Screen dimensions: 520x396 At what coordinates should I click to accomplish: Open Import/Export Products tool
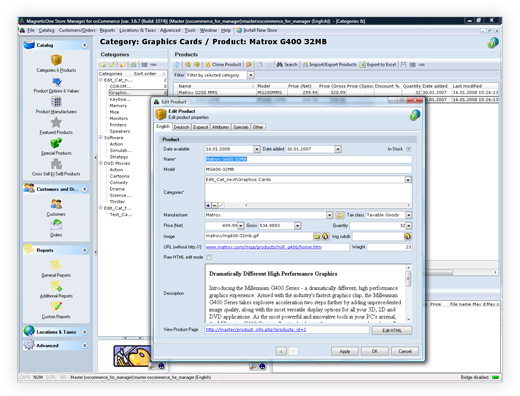coord(329,65)
